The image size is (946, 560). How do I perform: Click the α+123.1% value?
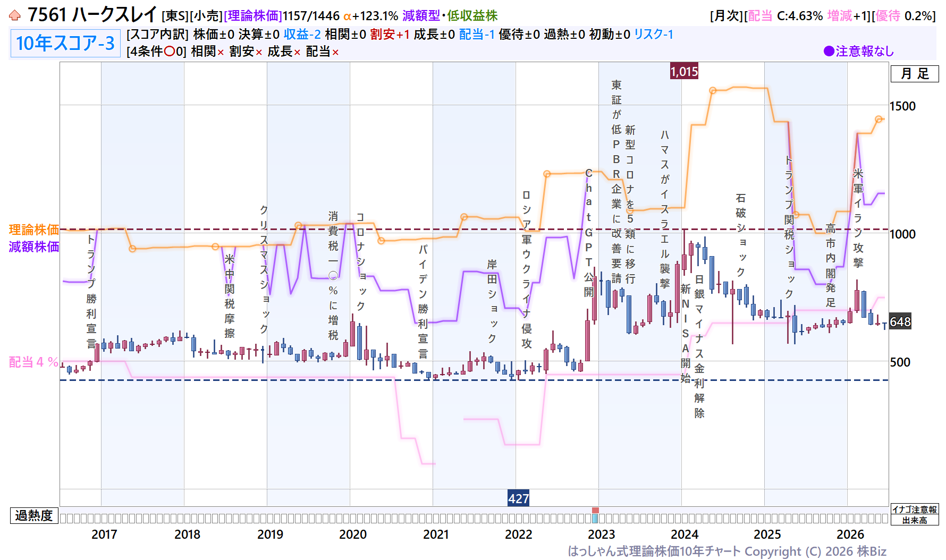370,16
